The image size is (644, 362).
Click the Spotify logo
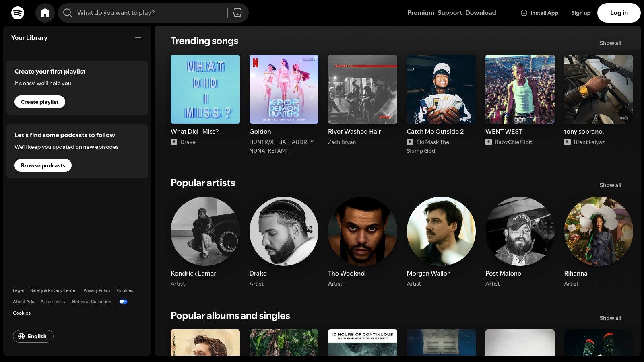point(18,13)
